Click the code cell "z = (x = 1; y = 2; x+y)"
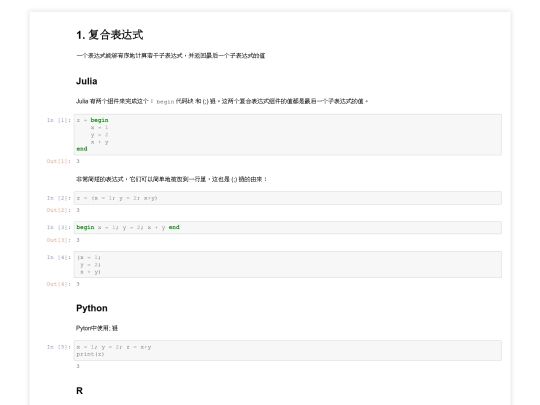Viewport: 540px width, 405px height. pyautogui.click(x=288, y=198)
